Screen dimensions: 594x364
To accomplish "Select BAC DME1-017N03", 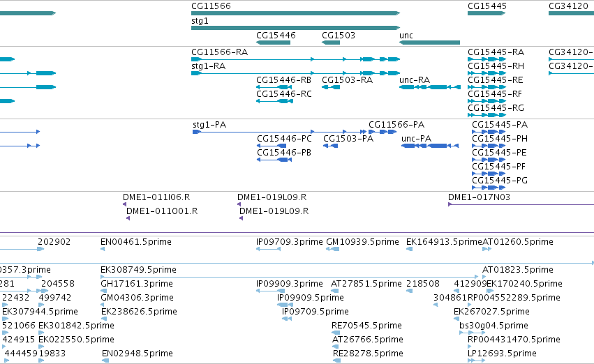I will [479, 197].
